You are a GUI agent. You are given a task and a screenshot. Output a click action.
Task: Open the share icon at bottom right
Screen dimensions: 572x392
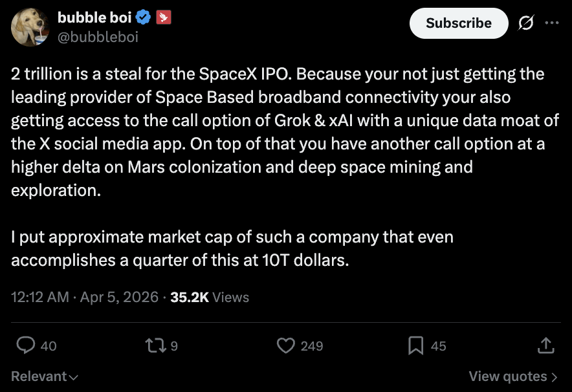point(545,345)
